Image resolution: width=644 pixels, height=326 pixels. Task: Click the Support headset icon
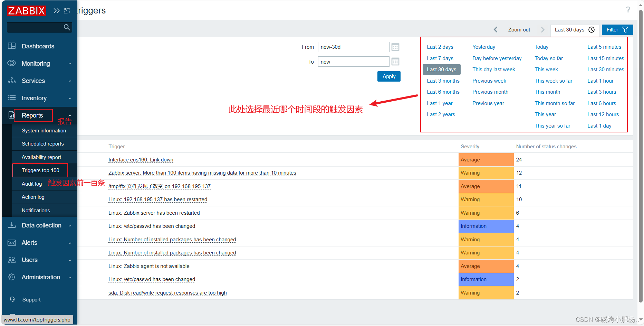(x=12, y=299)
